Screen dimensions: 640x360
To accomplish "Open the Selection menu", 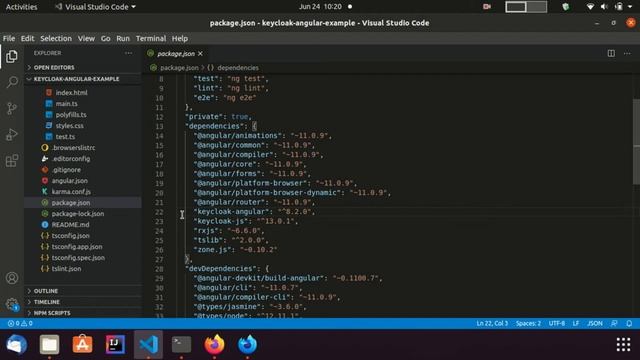I will 56,38.
